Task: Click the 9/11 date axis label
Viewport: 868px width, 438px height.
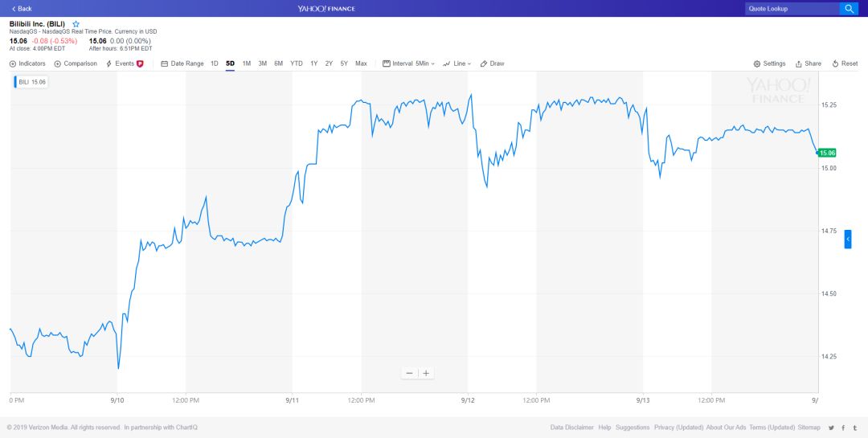Action: (x=293, y=399)
